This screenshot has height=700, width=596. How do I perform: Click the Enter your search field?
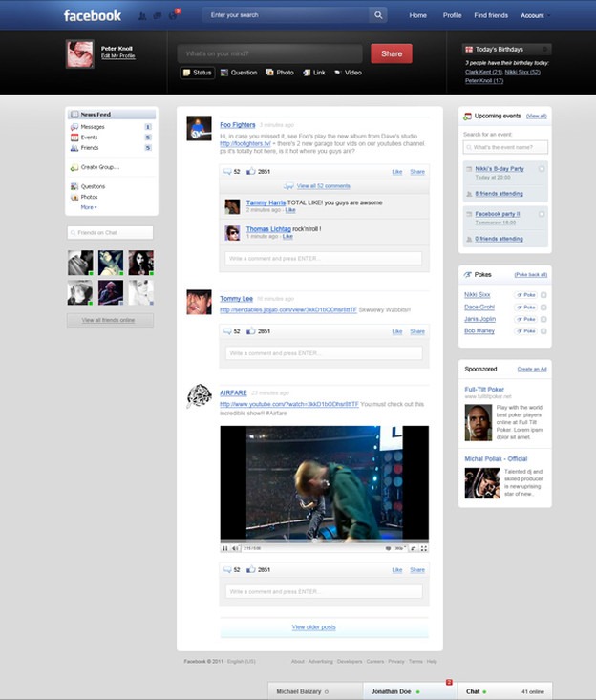[286, 15]
